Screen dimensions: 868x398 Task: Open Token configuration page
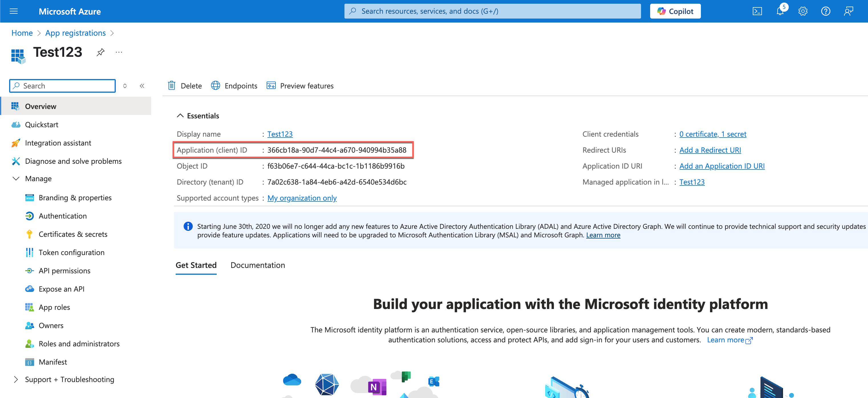pos(72,252)
